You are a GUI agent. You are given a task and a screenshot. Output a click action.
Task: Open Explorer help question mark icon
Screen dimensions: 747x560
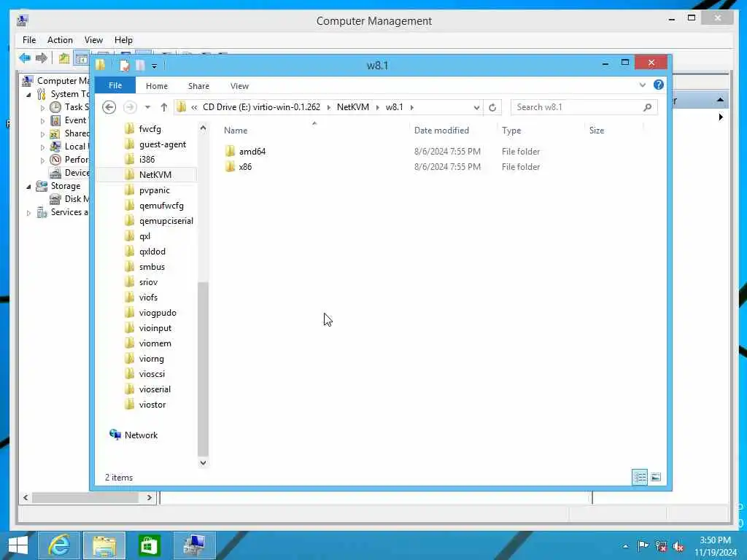tap(659, 85)
